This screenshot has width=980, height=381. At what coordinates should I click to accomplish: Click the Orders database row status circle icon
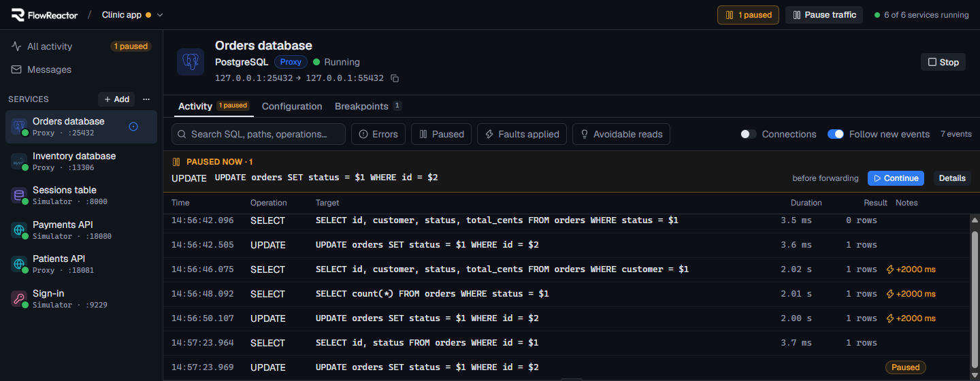[133, 127]
